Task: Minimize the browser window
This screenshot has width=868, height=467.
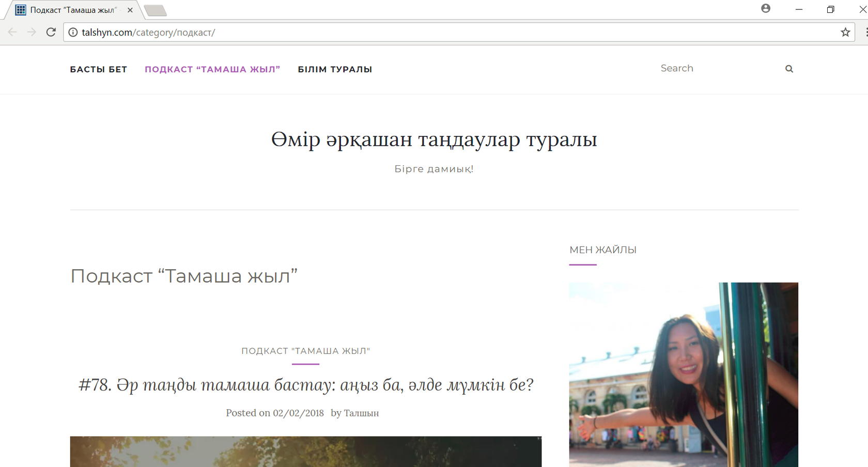Action: click(x=799, y=9)
